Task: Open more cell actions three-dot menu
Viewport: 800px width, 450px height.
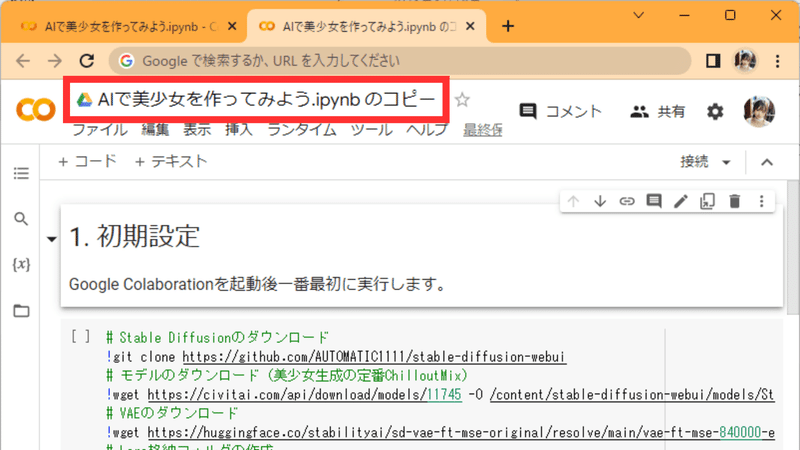Action: pyautogui.click(x=761, y=201)
